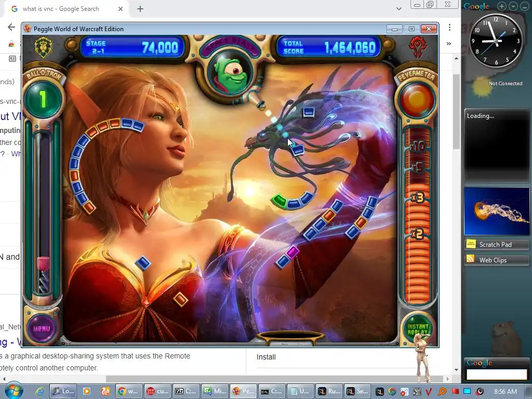Close the 'what is vnc - Google Search' tab
This screenshot has width=532, height=399.
(x=121, y=9)
